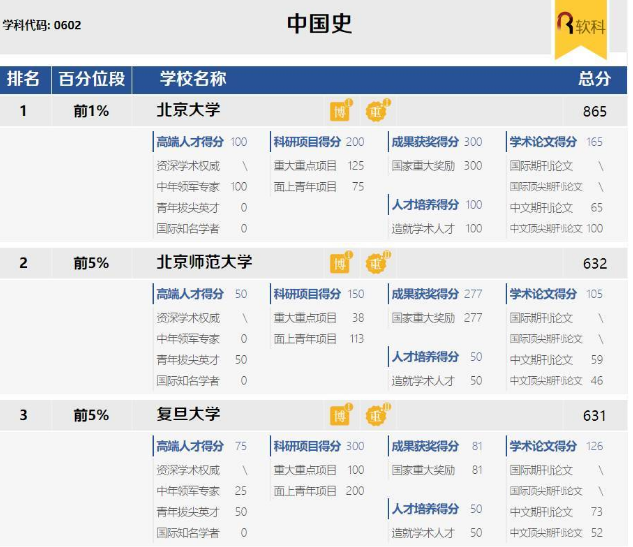Click 科研项目得分 heading under 北京师范大学
The width and height of the screenshot is (633, 547).
tap(307, 294)
